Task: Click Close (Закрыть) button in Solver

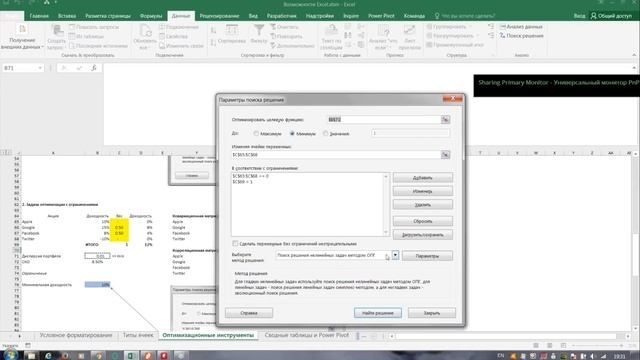Action: coord(431,313)
